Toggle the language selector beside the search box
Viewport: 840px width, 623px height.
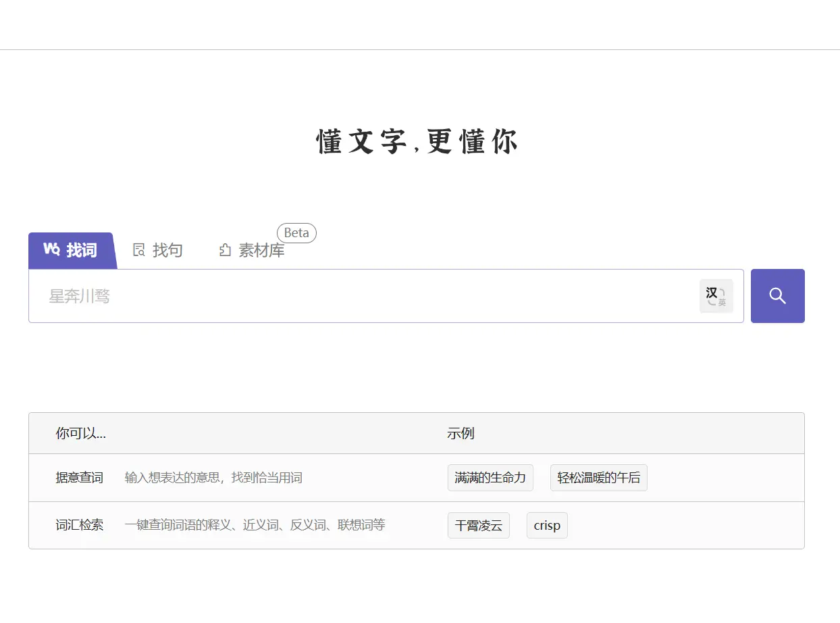click(x=716, y=295)
